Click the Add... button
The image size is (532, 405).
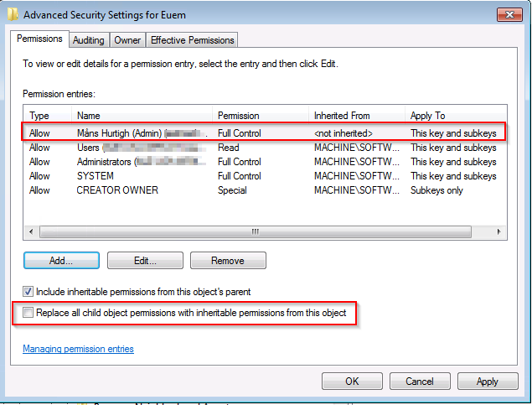[61, 261]
